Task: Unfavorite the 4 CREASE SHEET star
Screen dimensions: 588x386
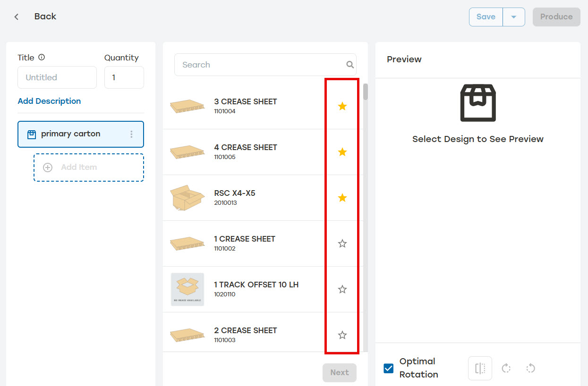Action: point(342,152)
